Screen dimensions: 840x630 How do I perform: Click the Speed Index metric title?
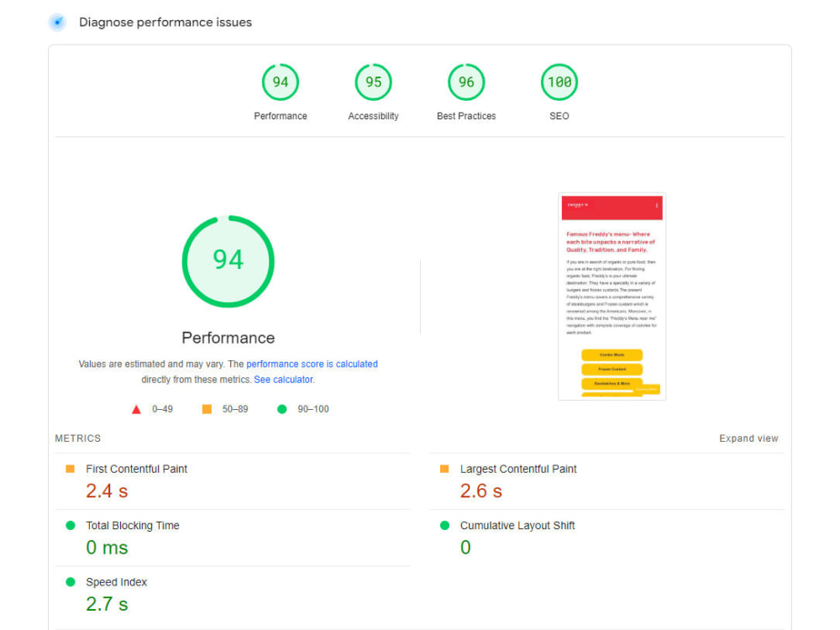(116, 582)
